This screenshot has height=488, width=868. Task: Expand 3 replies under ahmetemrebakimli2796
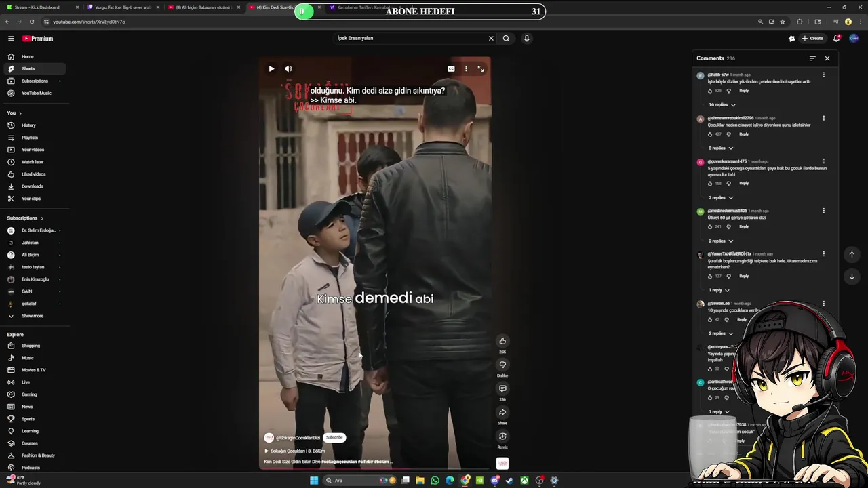tap(721, 148)
